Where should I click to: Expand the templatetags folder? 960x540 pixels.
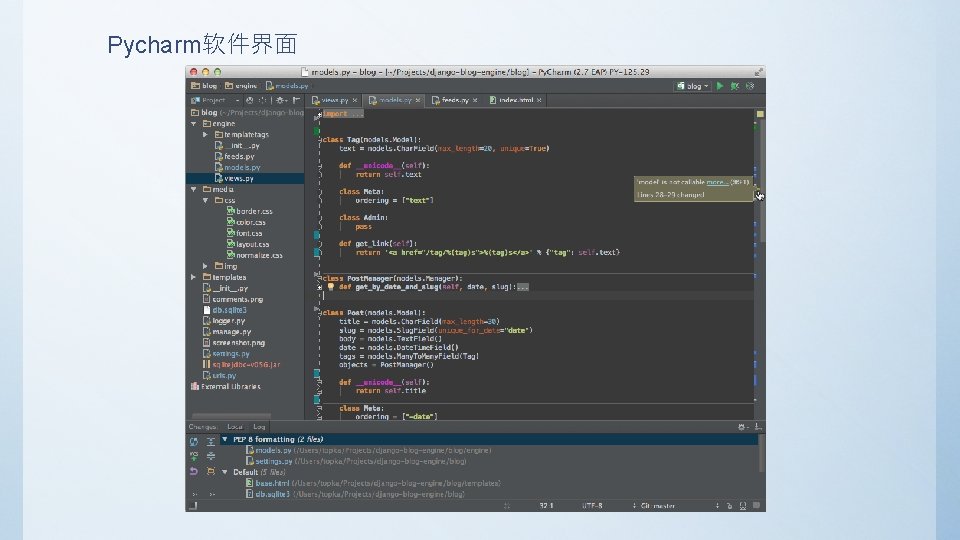(206, 135)
